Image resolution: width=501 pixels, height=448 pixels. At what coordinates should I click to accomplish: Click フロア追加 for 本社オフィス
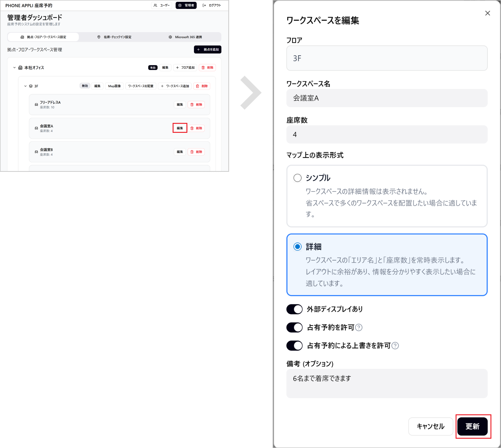(185, 68)
